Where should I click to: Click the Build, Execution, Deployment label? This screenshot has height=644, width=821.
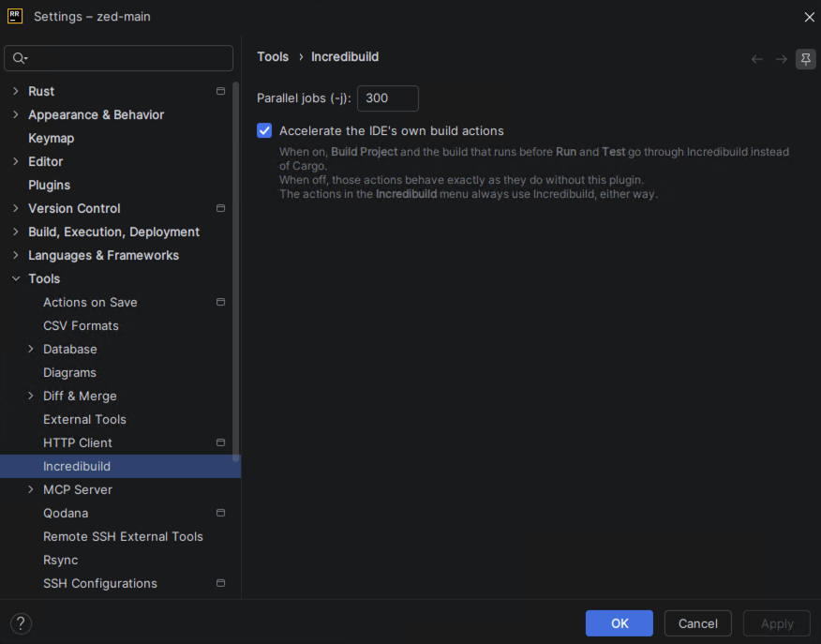(x=113, y=232)
